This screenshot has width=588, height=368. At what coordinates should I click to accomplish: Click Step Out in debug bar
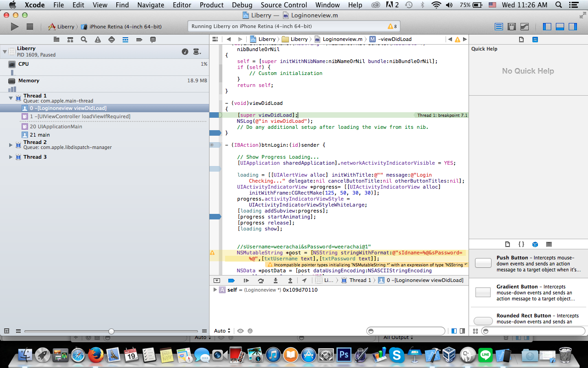click(290, 280)
